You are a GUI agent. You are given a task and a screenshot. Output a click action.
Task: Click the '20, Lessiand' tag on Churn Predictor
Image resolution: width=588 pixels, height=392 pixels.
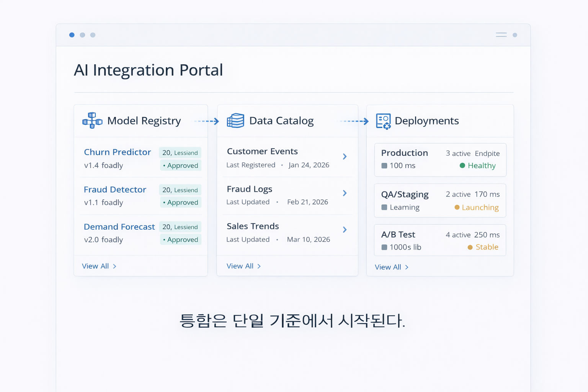click(x=180, y=153)
